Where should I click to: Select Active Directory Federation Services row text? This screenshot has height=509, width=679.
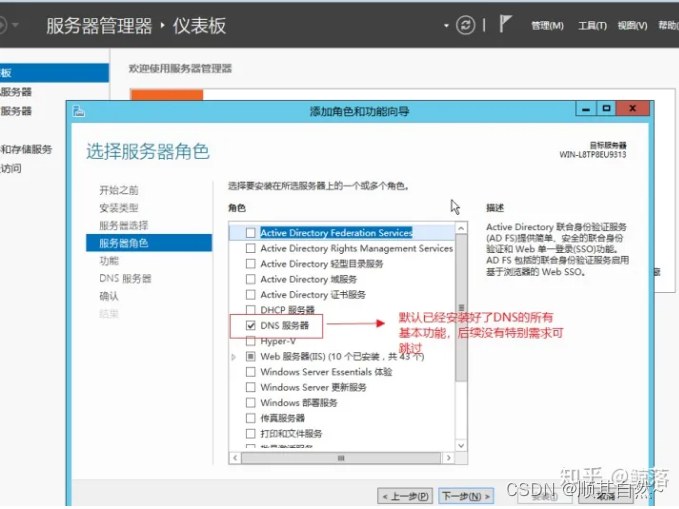[336, 233]
